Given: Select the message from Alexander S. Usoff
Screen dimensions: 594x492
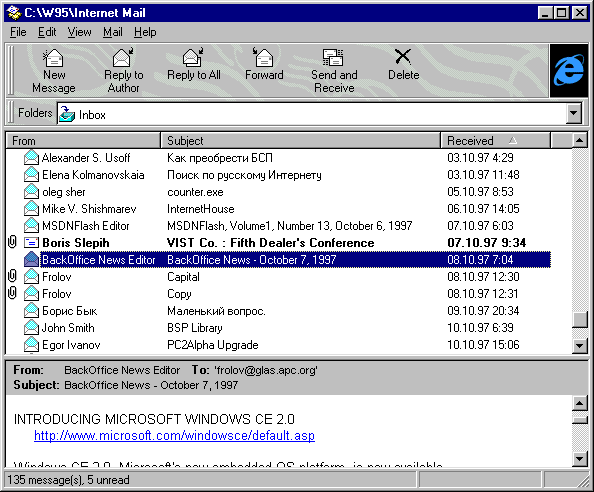Looking at the screenshot, I should (x=278, y=158).
